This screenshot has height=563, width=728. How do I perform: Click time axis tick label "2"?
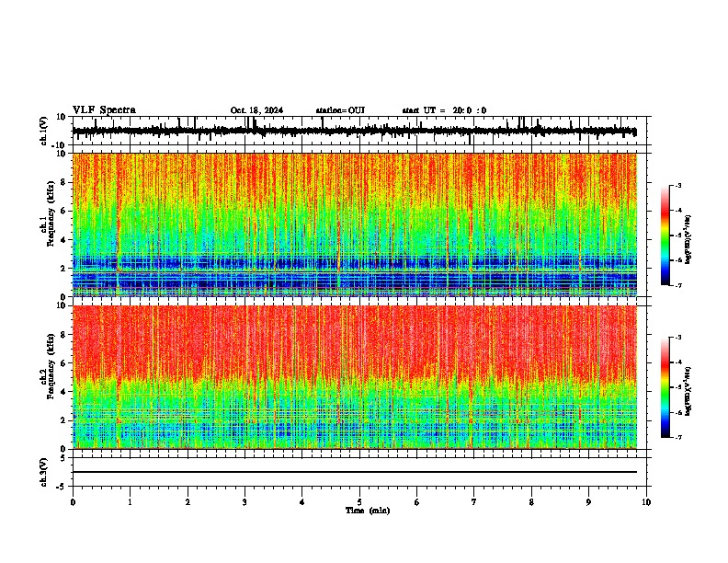[188, 502]
